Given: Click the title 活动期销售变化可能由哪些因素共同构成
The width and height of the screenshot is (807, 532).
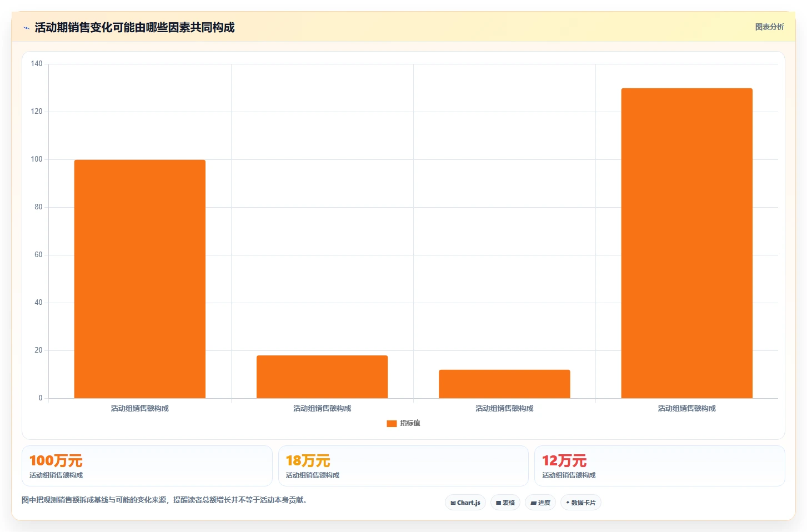Looking at the screenshot, I should tap(134, 27).
